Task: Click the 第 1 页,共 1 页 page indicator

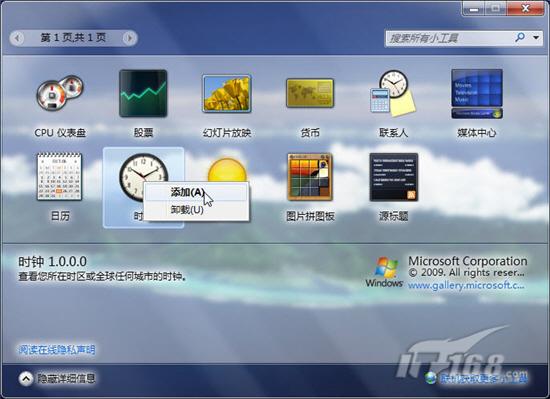Action: 73,38
